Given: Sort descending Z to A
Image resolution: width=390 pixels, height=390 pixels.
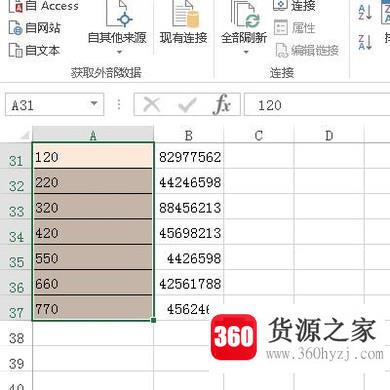Looking at the screenshot, I should pos(365,42).
